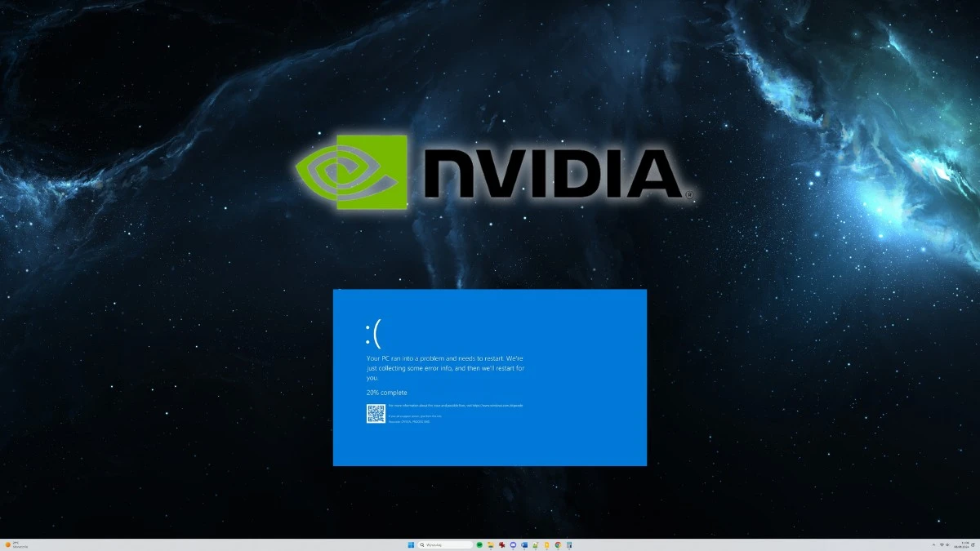Open the yellow note app icon
980x551 pixels.
click(x=546, y=544)
